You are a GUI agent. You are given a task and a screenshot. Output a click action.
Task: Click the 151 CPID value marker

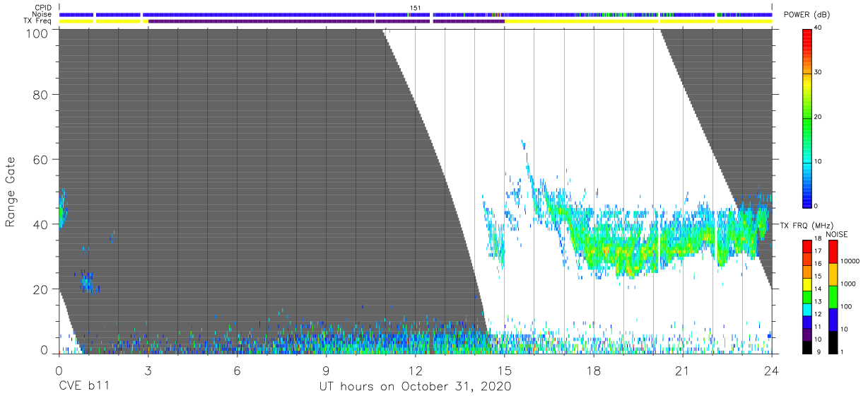point(415,8)
